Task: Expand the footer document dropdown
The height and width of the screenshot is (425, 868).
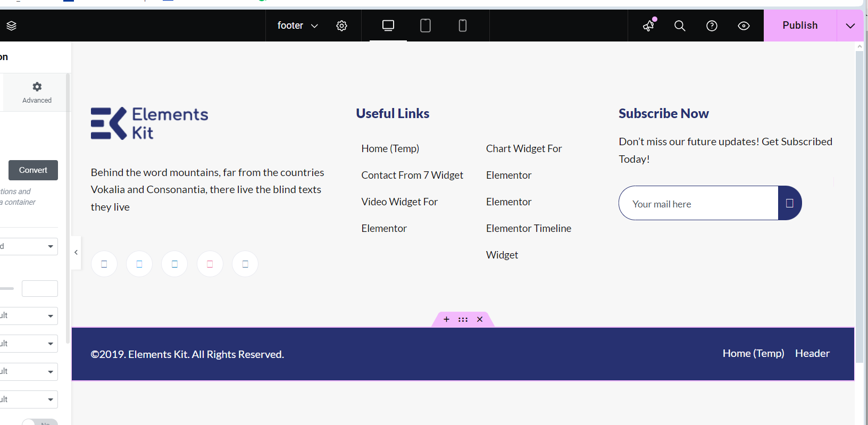Action: (x=297, y=26)
